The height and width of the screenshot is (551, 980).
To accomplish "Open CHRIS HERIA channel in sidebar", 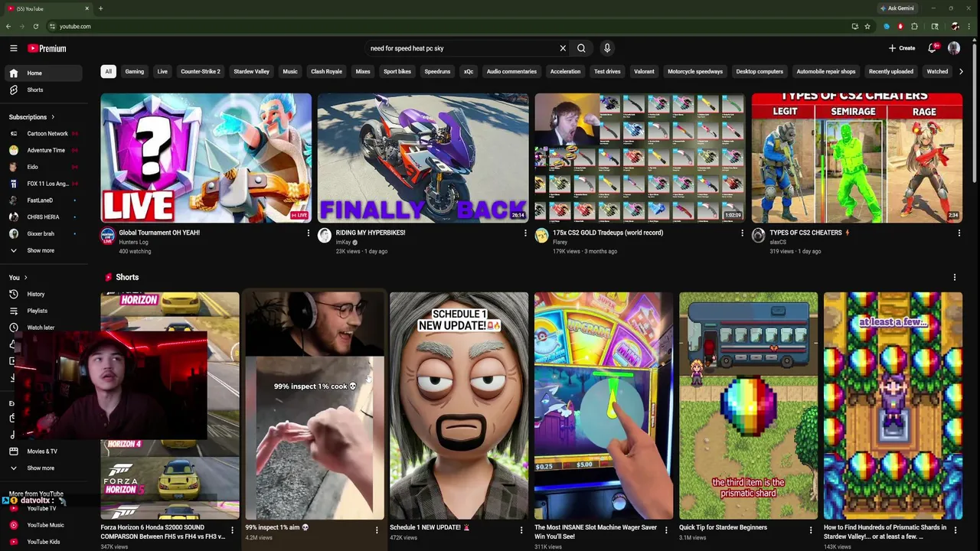I will [x=43, y=217].
